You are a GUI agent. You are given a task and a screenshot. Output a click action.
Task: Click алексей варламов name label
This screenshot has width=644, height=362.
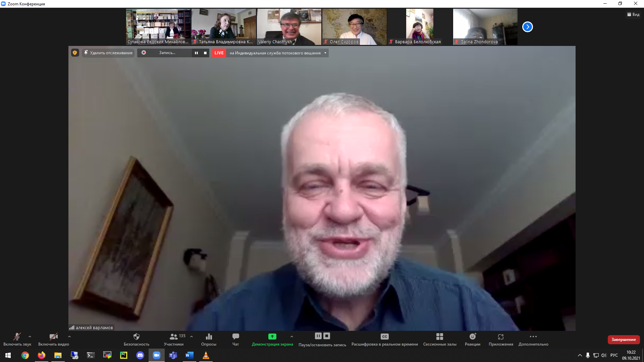pos(94,327)
